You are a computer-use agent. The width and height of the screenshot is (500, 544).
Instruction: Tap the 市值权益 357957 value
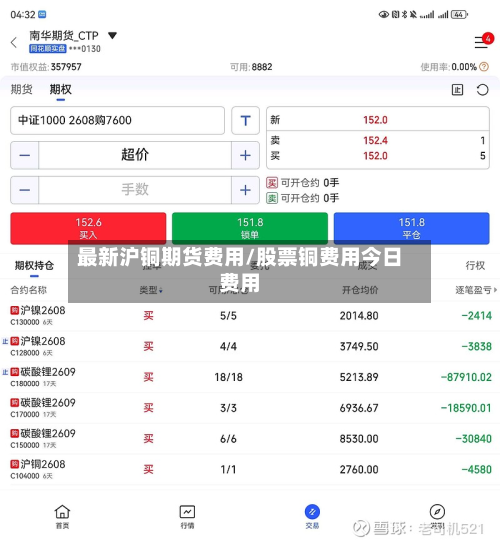click(66, 67)
